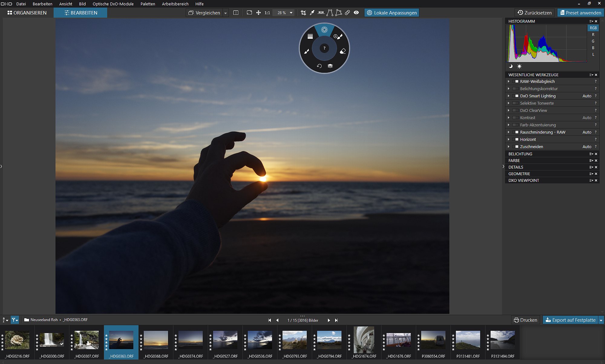Show shadow clipping moon icon
The width and height of the screenshot is (605, 364).
point(511,66)
